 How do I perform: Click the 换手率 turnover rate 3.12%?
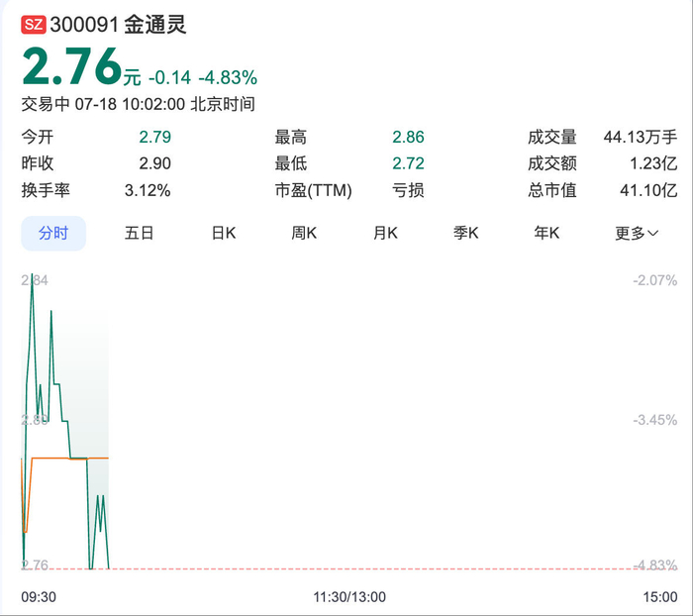[148, 190]
